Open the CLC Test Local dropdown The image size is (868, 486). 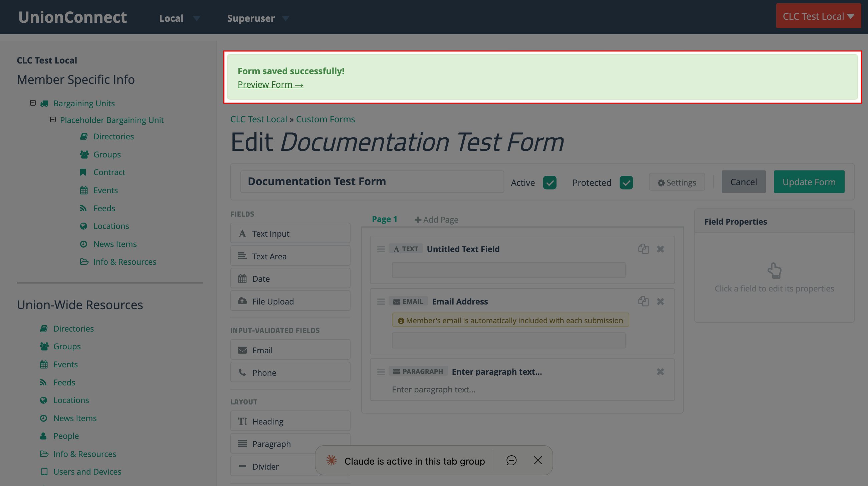point(818,16)
